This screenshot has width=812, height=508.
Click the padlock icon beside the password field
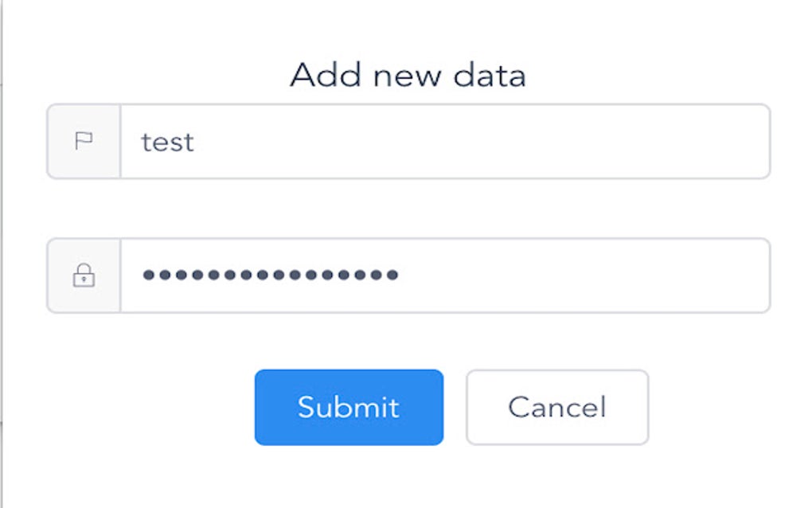coord(84,275)
